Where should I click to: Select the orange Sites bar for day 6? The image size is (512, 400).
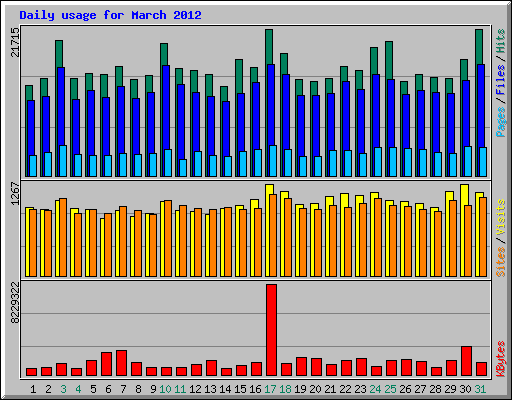(108, 245)
